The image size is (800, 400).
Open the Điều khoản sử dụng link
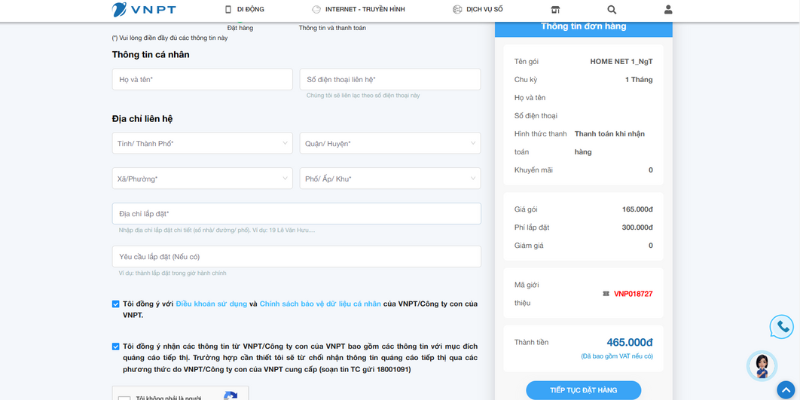click(x=211, y=304)
